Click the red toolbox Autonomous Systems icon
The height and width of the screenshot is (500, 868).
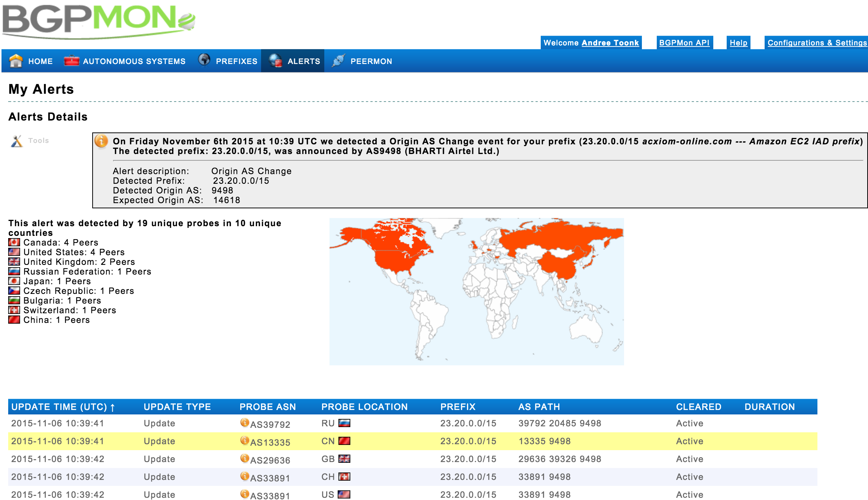(x=71, y=61)
